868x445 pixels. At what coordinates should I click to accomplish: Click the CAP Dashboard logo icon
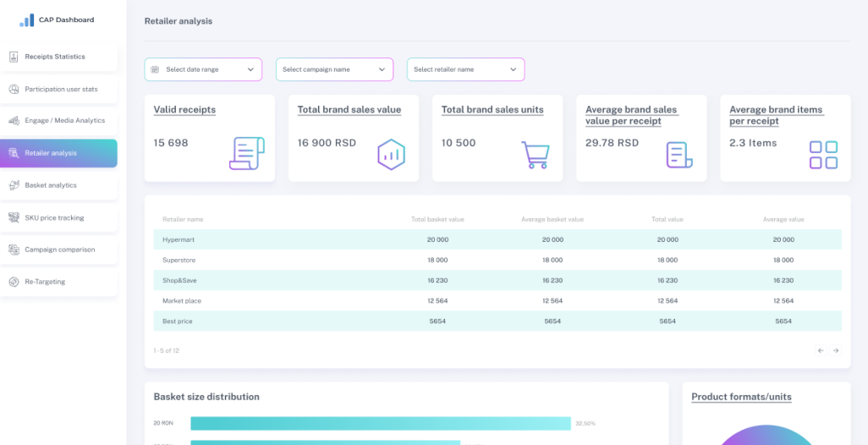27,20
